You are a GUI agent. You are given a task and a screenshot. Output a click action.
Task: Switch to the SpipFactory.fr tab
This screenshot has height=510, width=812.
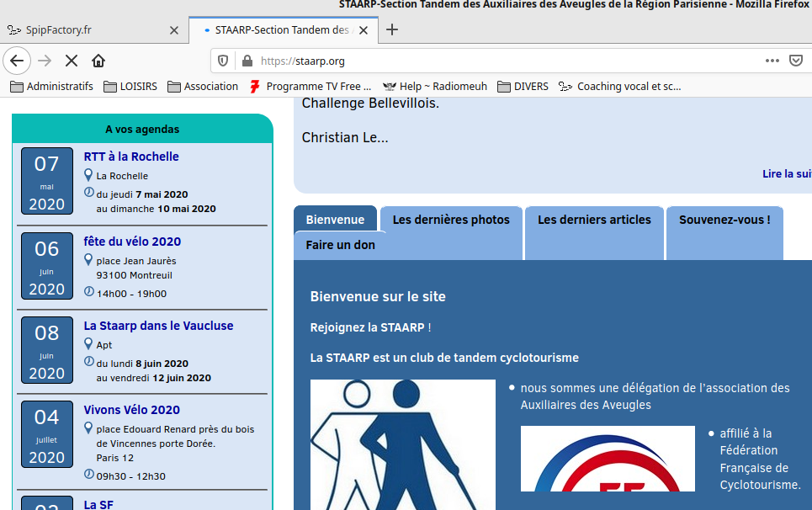pyautogui.click(x=93, y=30)
